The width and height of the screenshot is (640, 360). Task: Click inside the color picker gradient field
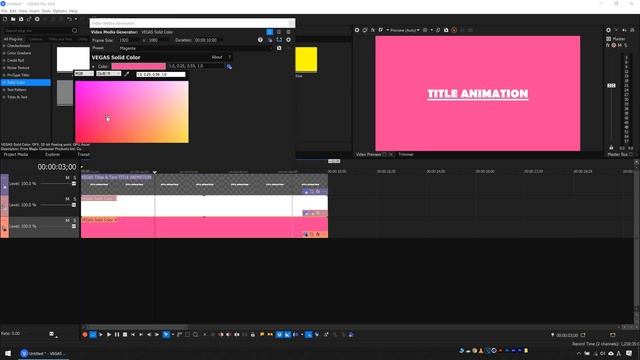(x=132, y=112)
